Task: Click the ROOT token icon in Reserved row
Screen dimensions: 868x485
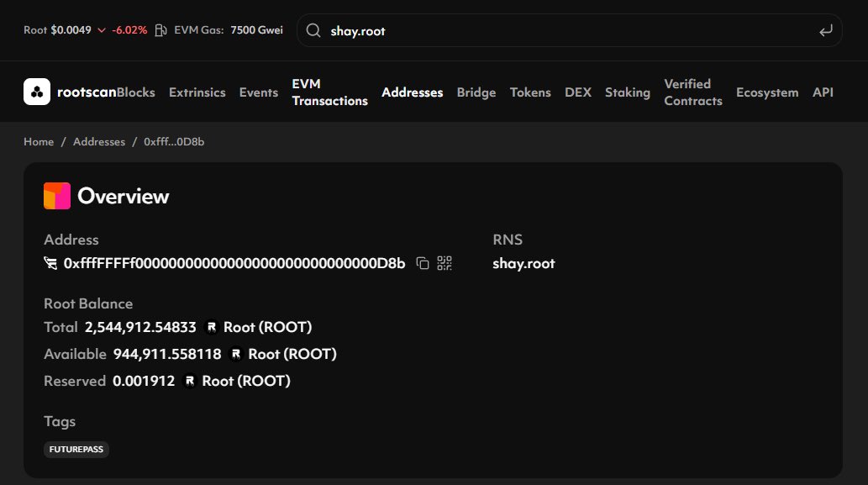Action: pyautogui.click(x=190, y=381)
